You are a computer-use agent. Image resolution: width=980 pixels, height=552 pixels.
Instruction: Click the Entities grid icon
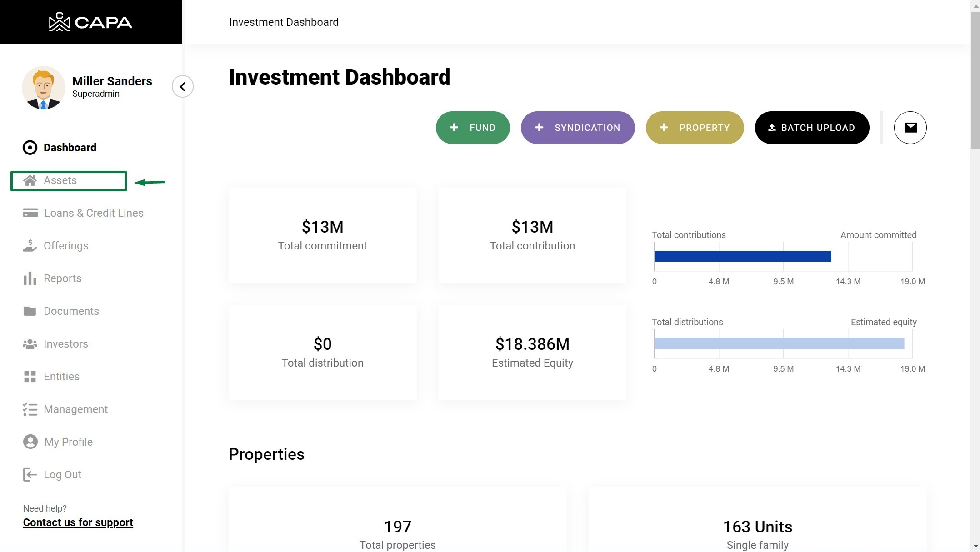(30, 377)
